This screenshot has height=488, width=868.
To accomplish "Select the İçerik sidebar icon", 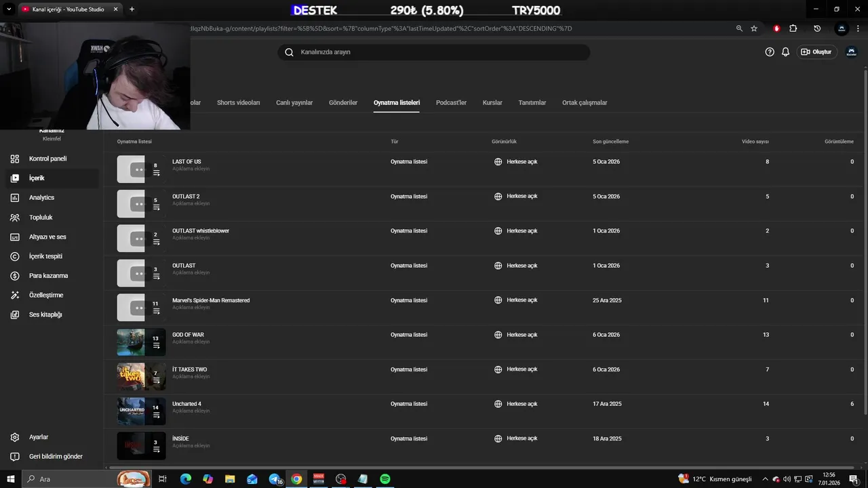I will point(15,178).
